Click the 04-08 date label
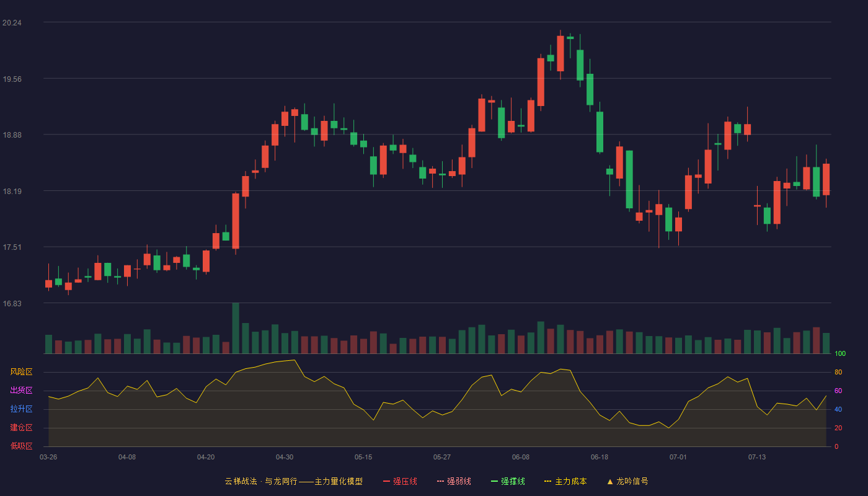The width and height of the screenshot is (868, 496). click(127, 457)
